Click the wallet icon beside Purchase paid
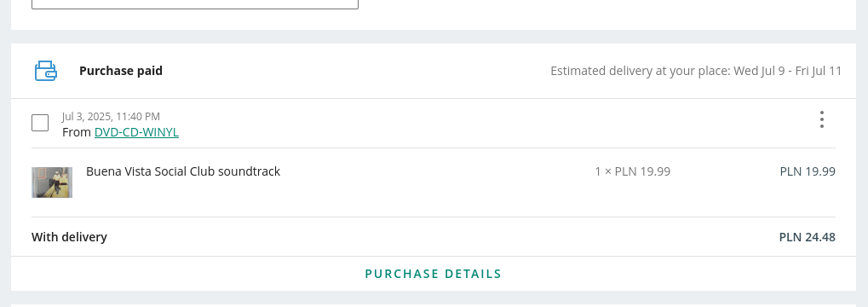868x307 pixels. point(45,71)
